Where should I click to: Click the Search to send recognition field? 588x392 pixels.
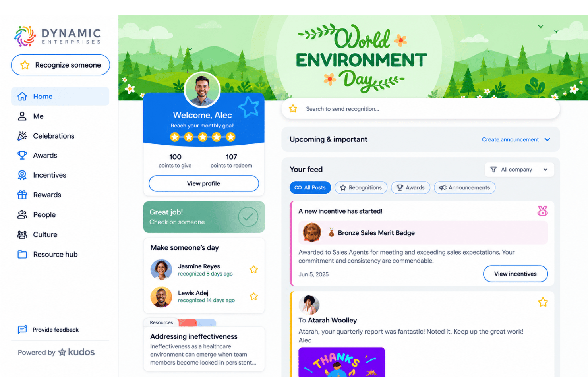pos(421,109)
